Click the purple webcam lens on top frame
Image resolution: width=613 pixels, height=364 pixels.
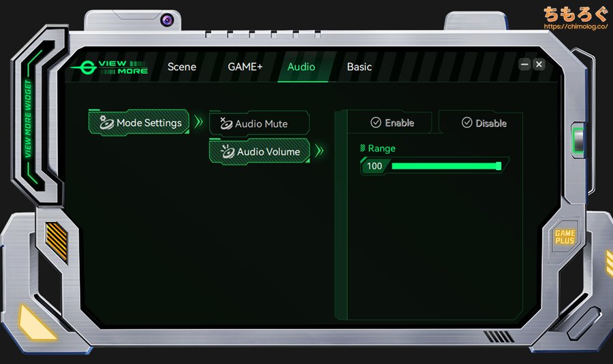167,20
